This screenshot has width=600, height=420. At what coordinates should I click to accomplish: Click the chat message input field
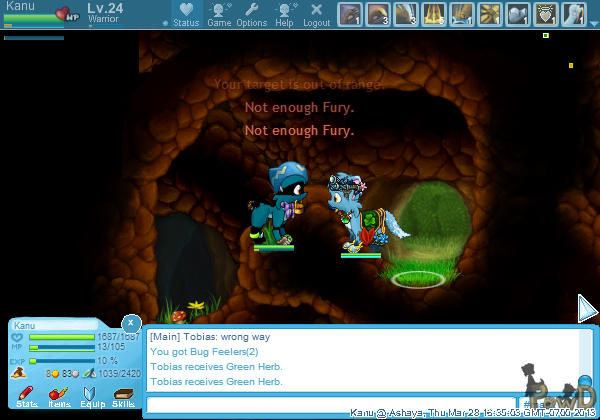pos(331,405)
